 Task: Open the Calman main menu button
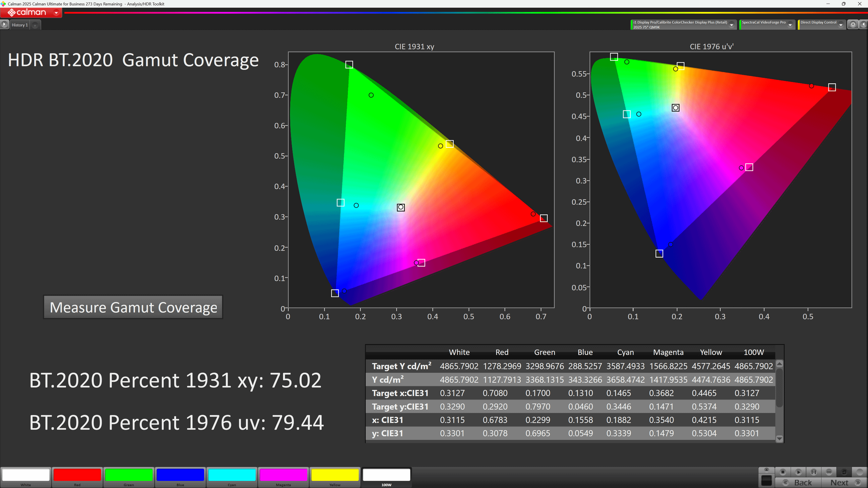click(31, 13)
